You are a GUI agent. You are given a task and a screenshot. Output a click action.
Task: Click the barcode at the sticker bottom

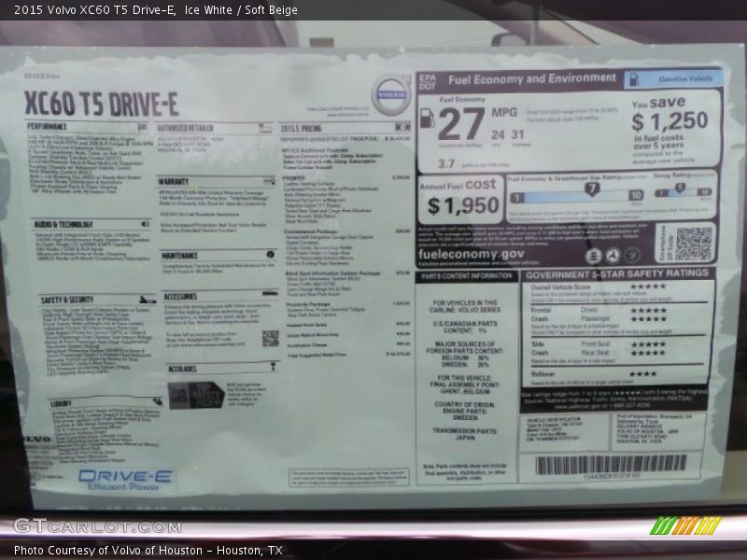click(x=611, y=464)
